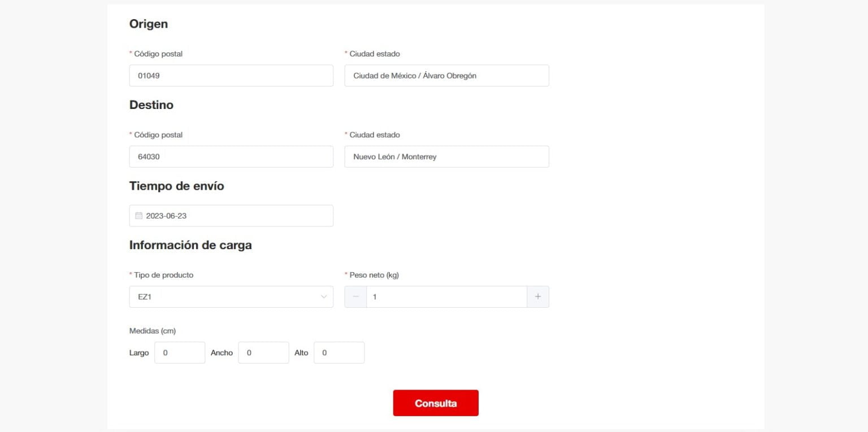
Task: Click the Tiempo de envío heading
Action: pyautogui.click(x=176, y=186)
